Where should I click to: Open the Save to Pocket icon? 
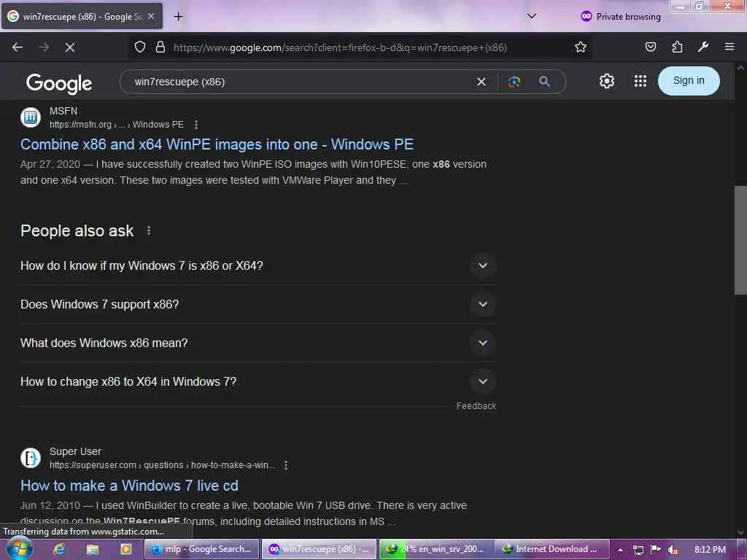pos(650,47)
